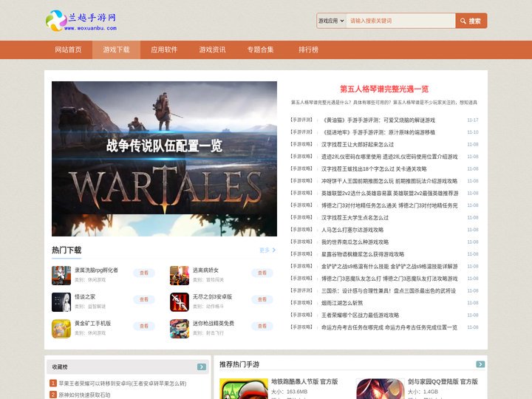Select the 游戏下载 nav tab
Viewport: 532px width, 399px height.
click(117, 50)
